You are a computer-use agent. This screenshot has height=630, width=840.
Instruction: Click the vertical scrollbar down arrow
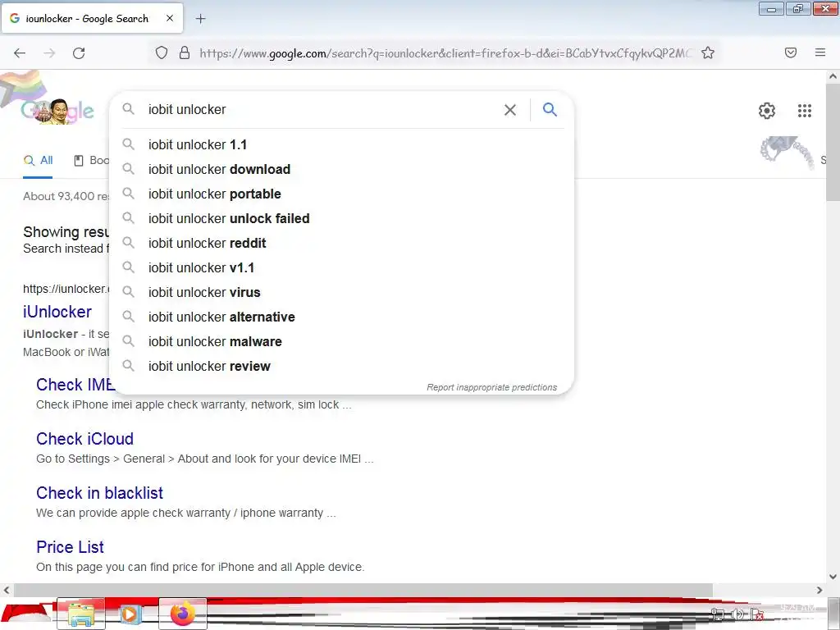click(833, 577)
